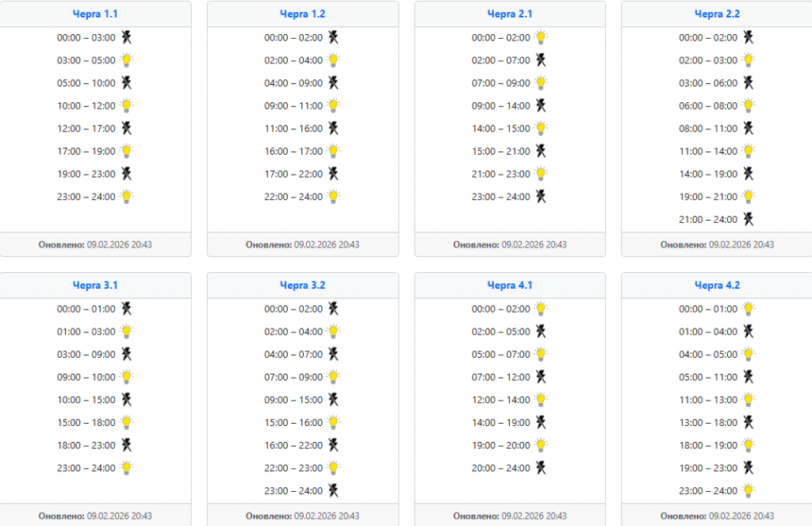Click power-off icon for 21:00 – 24:00 in Черга 2.2
The image size is (812, 526).
tap(748, 219)
